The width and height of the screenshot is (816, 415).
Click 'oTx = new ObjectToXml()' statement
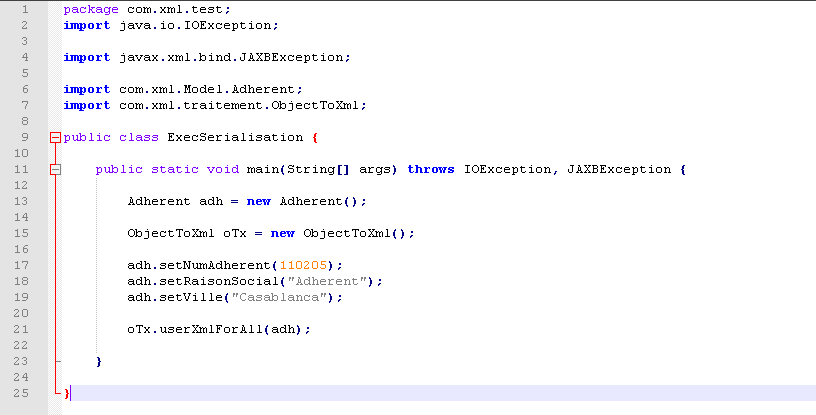315,233
